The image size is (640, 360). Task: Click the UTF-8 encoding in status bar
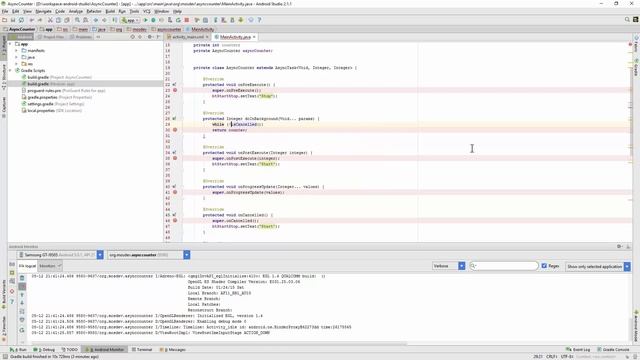[x=567, y=356]
